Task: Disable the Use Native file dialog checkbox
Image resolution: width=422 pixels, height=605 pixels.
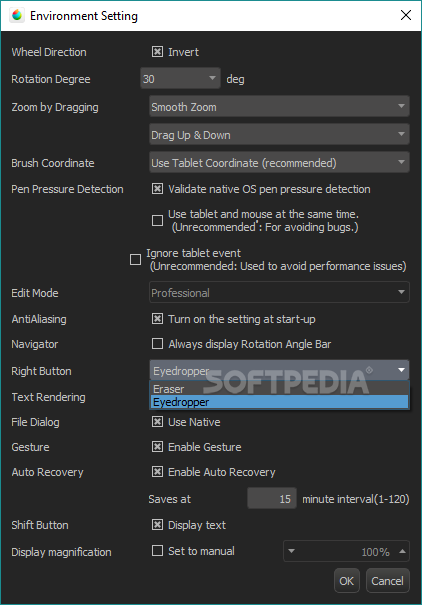Action: [x=157, y=422]
